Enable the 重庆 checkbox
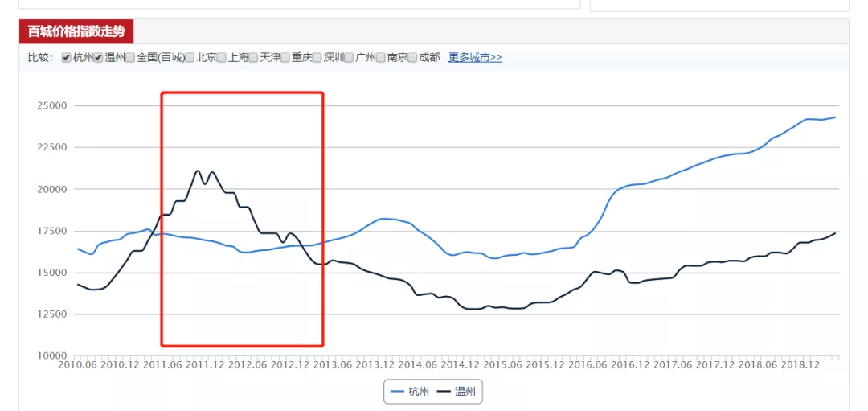Screen dimensions: 868x411 (285, 58)
